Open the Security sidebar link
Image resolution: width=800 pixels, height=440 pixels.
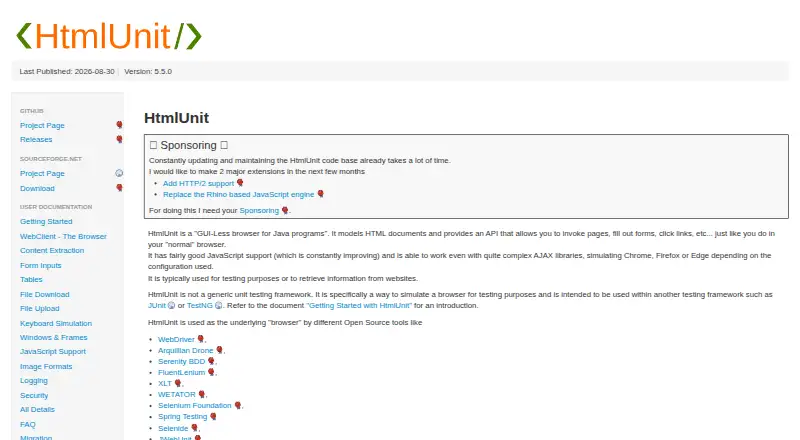[x=34, y=396]
